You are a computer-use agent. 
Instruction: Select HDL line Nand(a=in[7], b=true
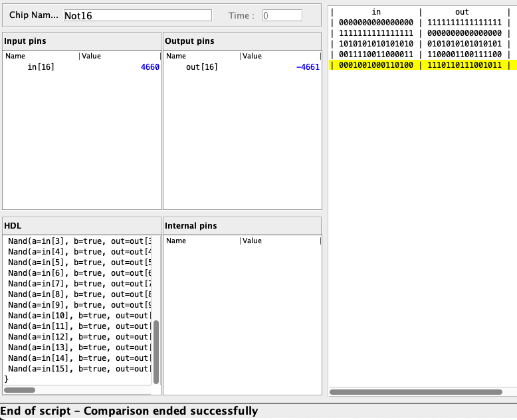click(80, 284)
